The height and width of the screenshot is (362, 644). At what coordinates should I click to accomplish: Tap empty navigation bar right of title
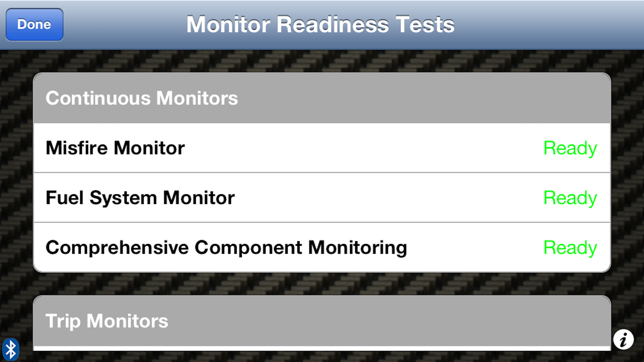(x=548, y=24)
